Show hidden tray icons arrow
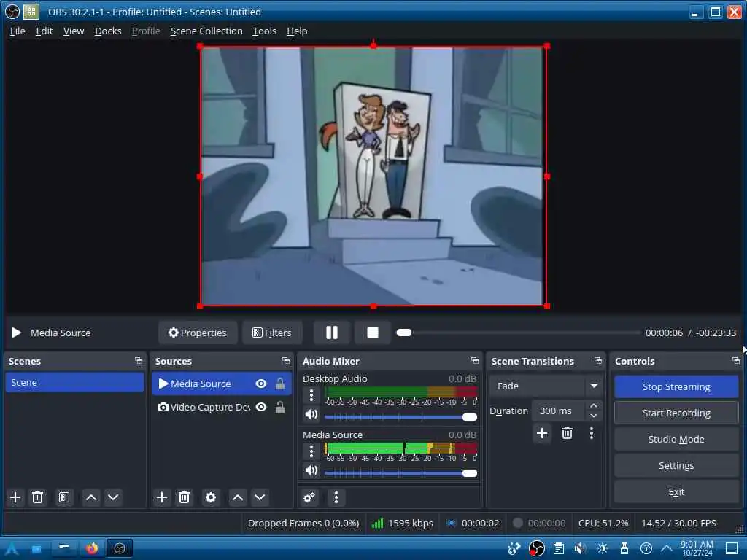 pos(667,548)
